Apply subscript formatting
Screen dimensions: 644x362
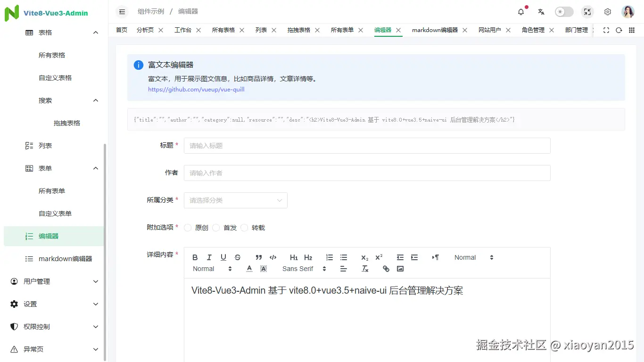click(365, 257)
